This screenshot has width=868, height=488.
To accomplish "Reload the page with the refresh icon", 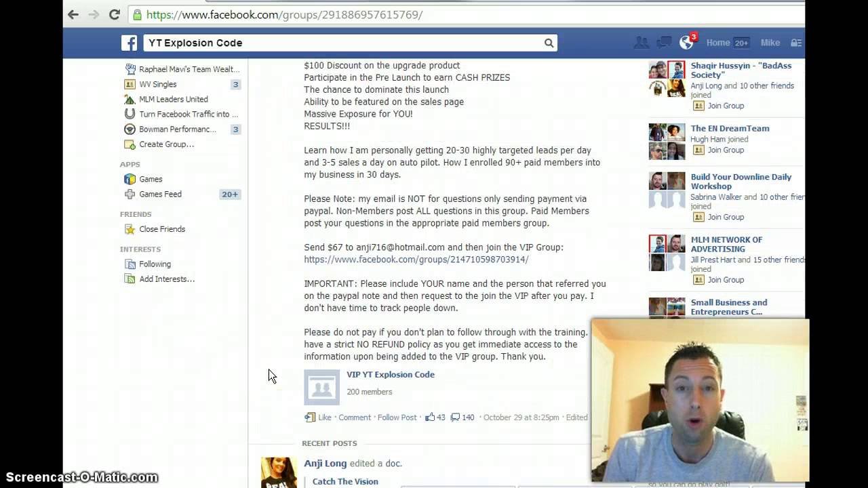I will point(115,14).
